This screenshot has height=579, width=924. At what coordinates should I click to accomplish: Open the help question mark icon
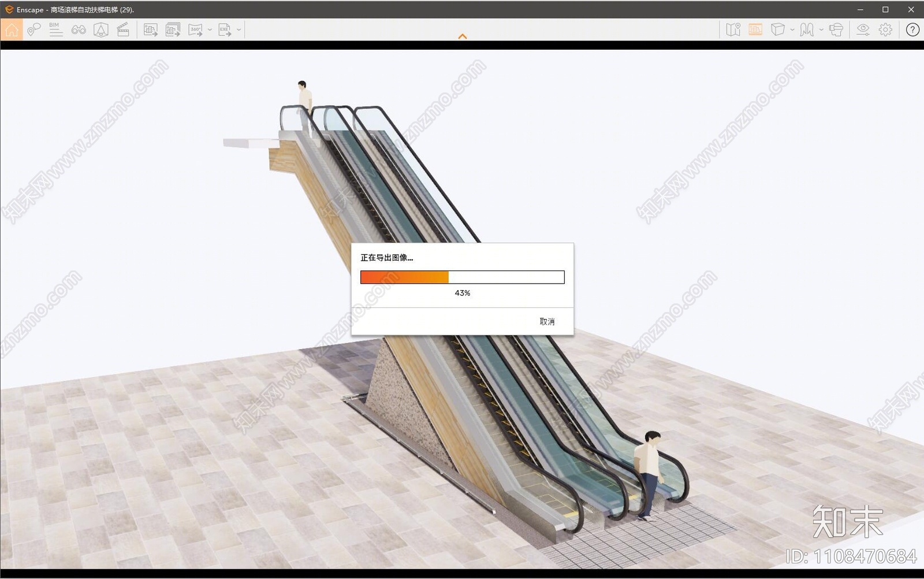tap(912, 29)
